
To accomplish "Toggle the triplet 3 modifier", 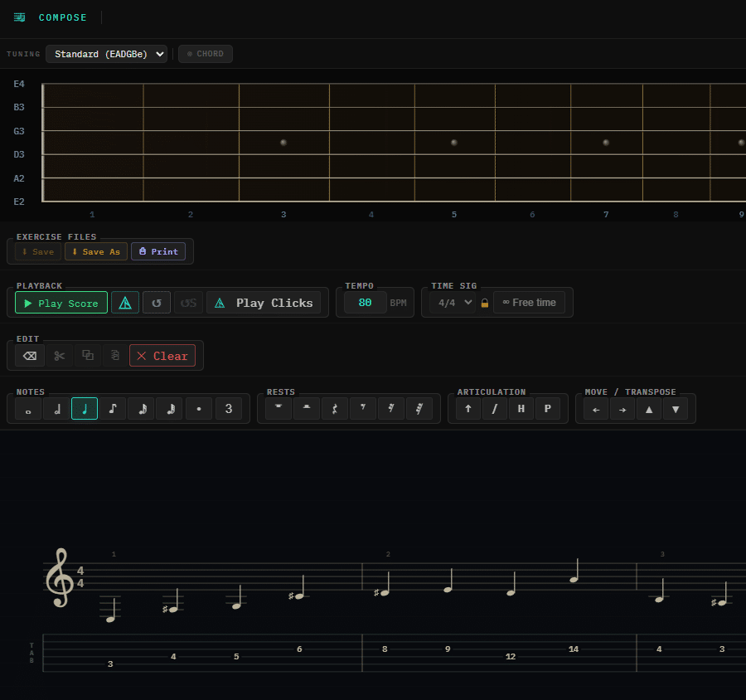I will 229,409.
